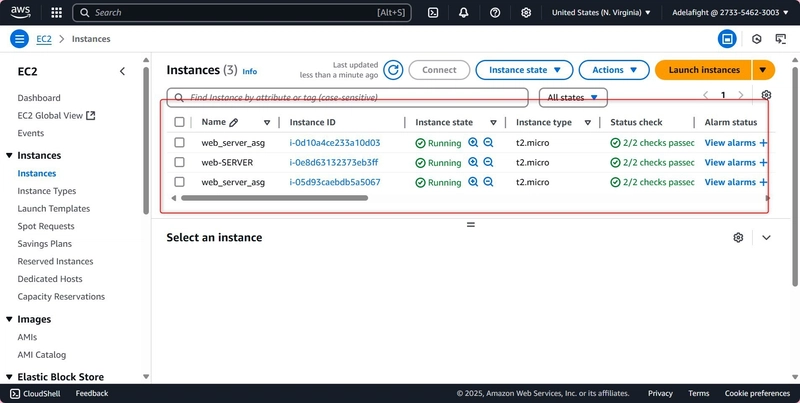800x403 pixels.
Task: Add alarm with plus for i-0d10a4ce233a10d03
Action: 763,143
